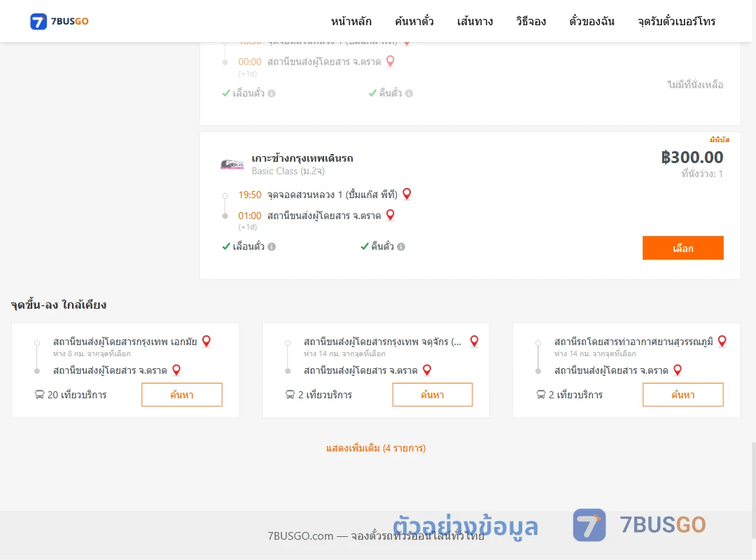The image size is (756, 560).
Task: Open the หน้าหลัก menu item
Action: point(351,21)
